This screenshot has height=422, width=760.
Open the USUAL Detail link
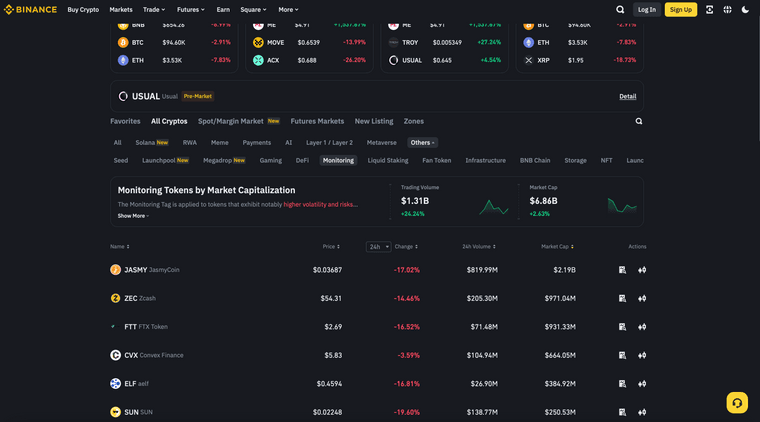click(628, 96)
